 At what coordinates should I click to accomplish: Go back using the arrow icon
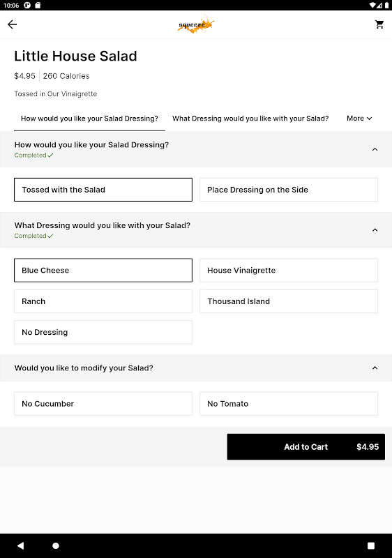(x=13, y=24)
